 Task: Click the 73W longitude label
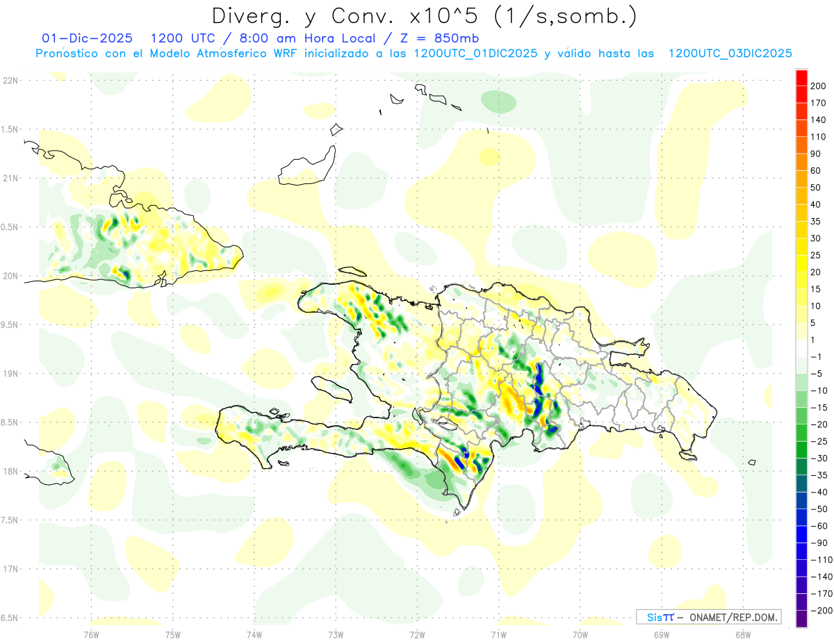(336, 635)
